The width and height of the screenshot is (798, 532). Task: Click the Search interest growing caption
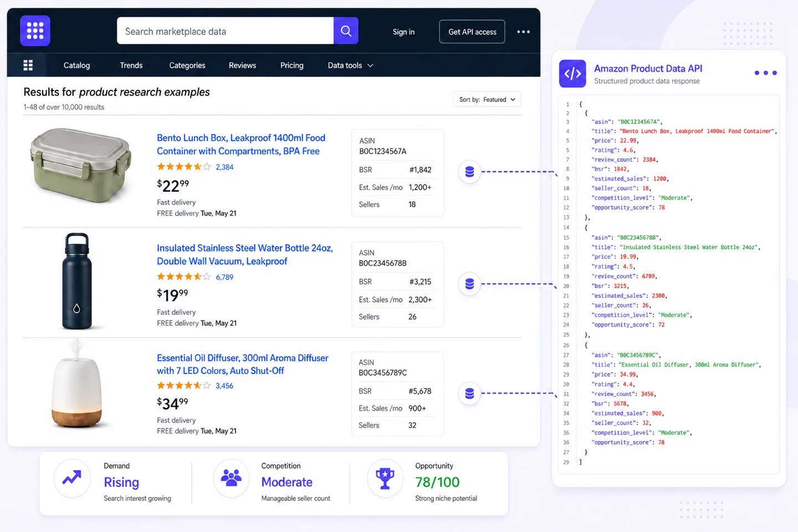(137, 499)
